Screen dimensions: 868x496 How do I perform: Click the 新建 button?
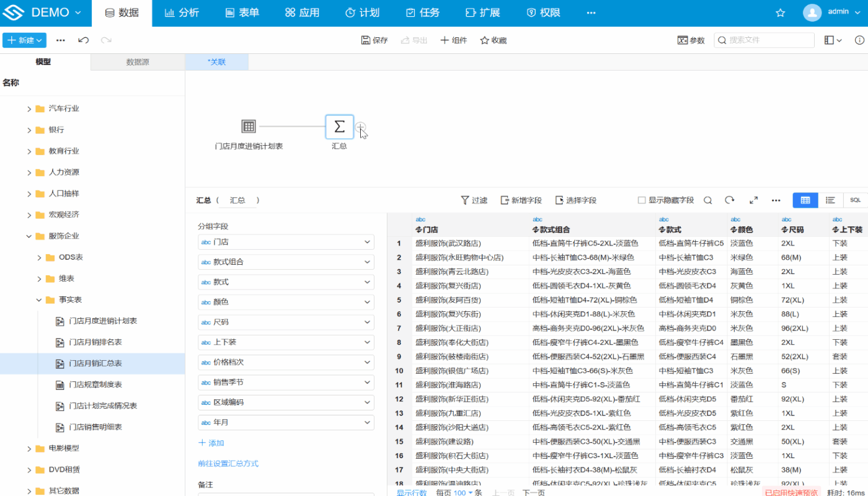(x=24, y=40)
